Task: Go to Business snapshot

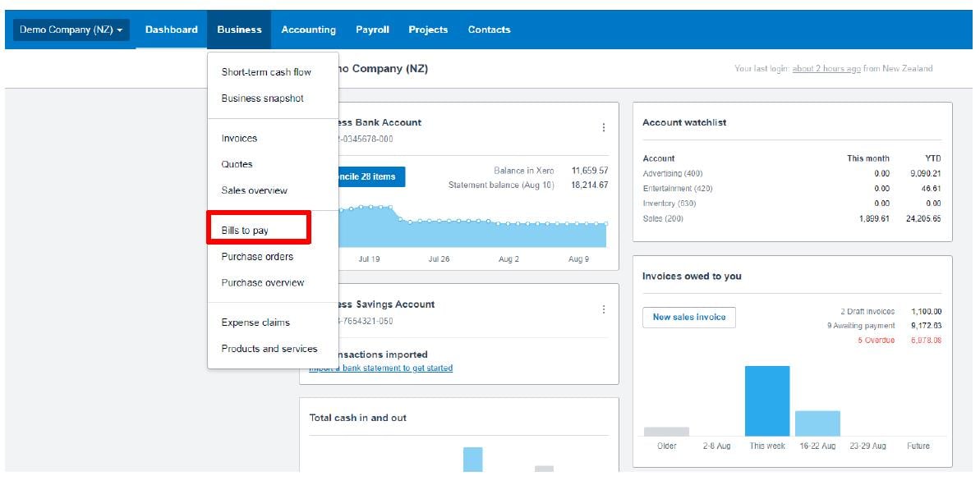Action: [x=262, y=98]
